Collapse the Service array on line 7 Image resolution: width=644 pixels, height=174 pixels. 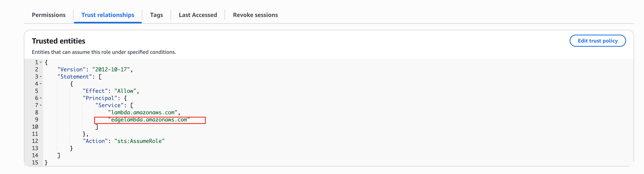41,105
